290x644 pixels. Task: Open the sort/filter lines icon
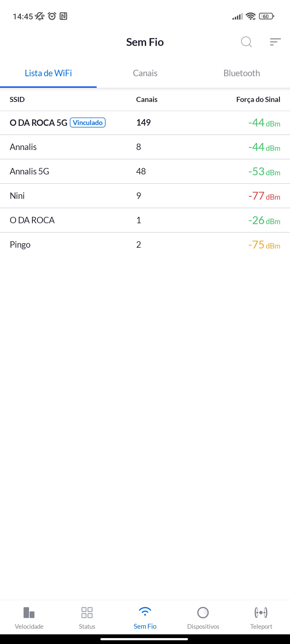pos(275,42)
